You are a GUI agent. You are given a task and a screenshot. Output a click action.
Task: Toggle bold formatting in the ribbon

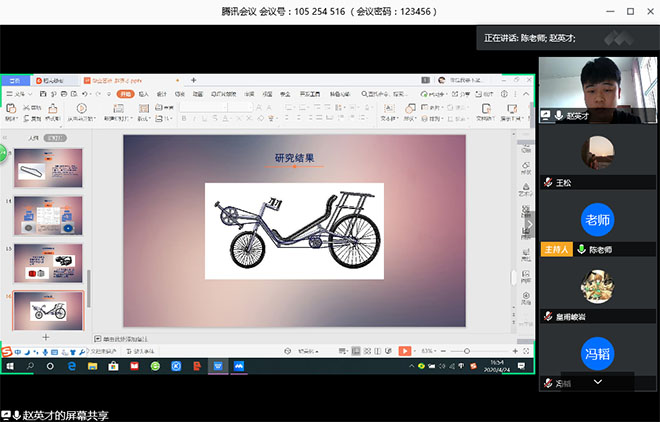[185, 118]
